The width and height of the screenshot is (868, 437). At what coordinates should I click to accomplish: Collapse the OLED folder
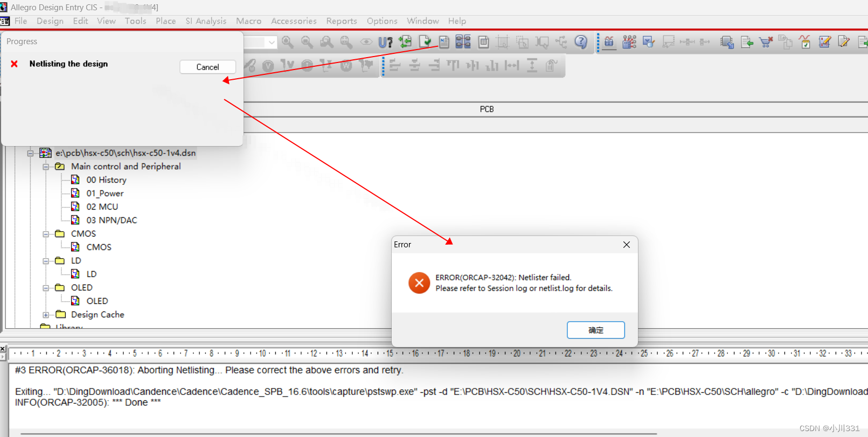[46, 288]
